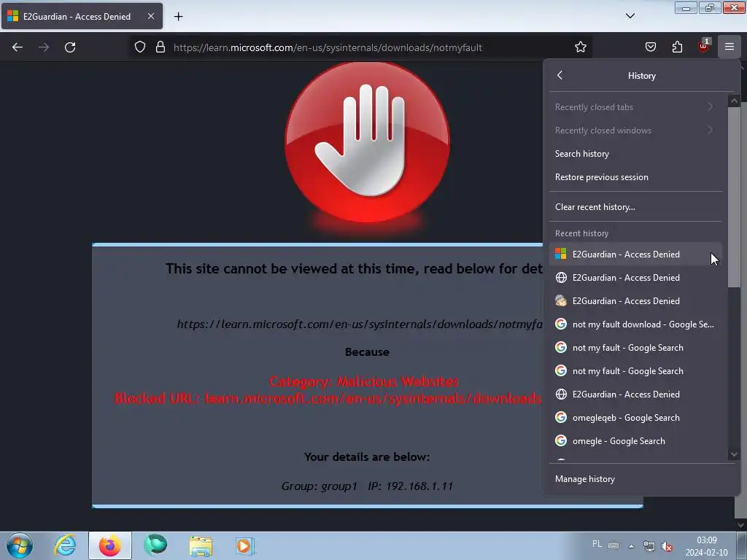Viewport: 747px width, 560px height.
Task: Open the list all tabs dropdown
Action: [x=630, y=16]
